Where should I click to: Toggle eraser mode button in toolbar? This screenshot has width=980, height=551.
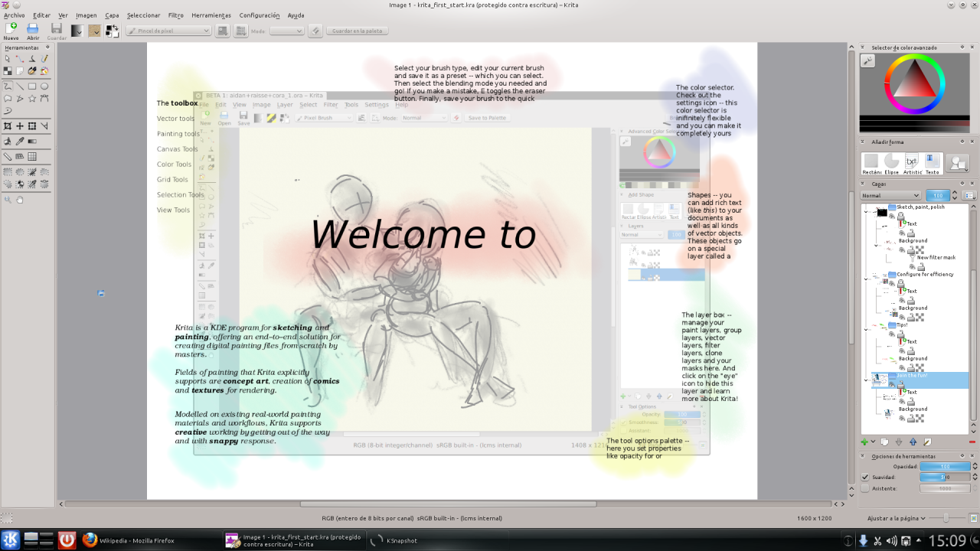(x=315, y=31)
